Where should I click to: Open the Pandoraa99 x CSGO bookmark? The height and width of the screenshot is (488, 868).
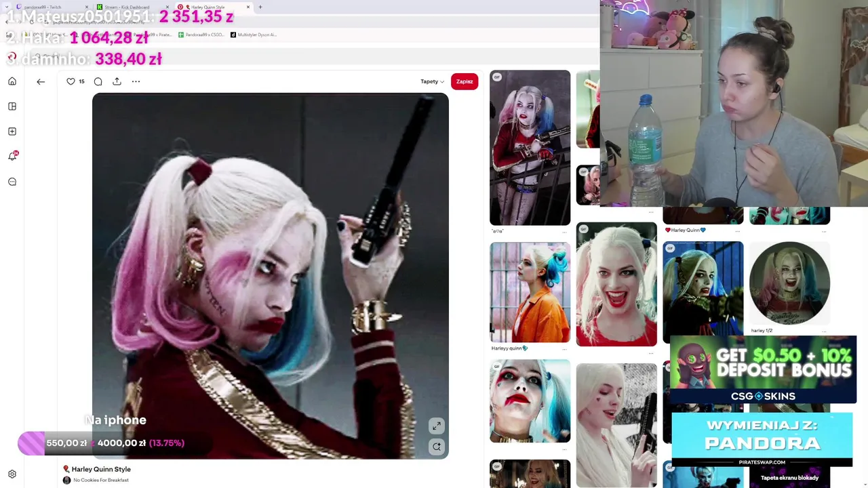201,35
